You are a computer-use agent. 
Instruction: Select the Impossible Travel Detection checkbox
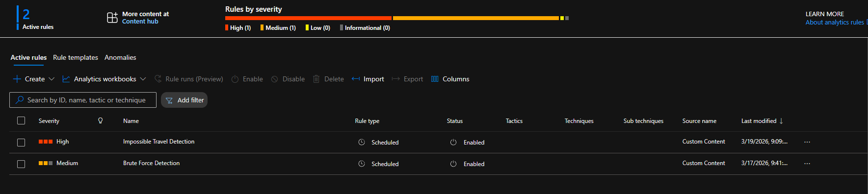pos(21,143)
